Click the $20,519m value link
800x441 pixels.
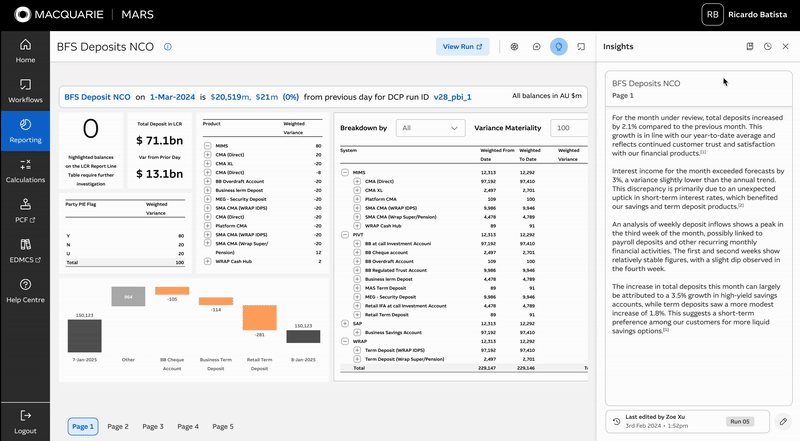[x=231, y=97]
